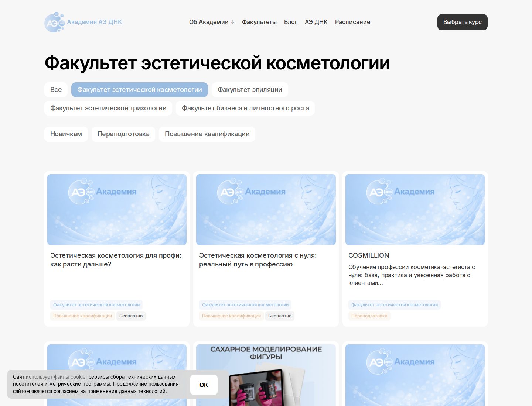Select the Все filter chip

56,90
